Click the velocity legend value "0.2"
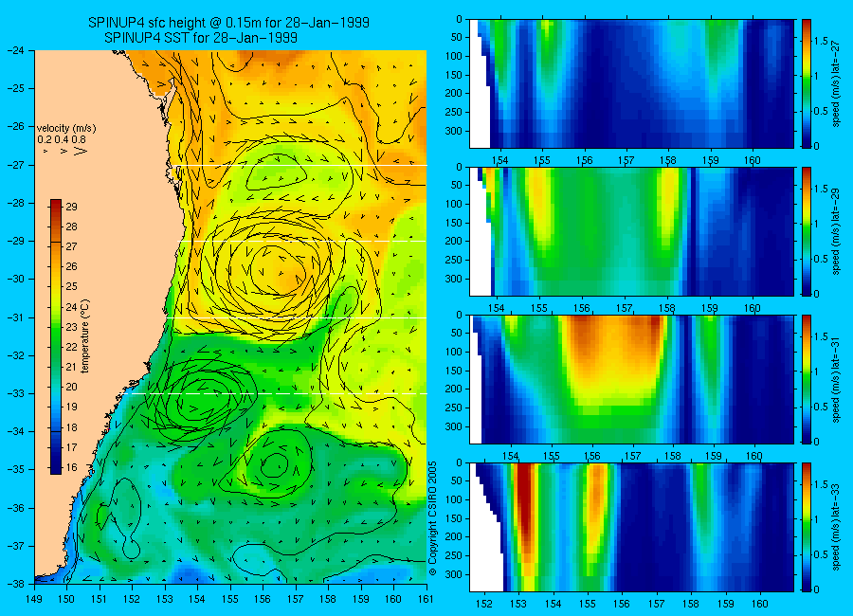 coord(45,139)
